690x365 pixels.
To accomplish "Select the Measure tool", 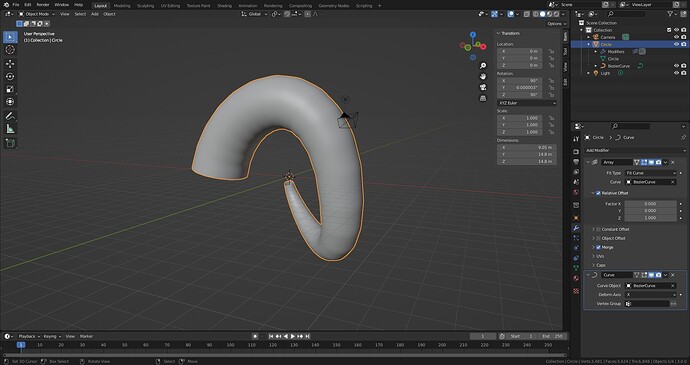I will click(x=10, y=129).
